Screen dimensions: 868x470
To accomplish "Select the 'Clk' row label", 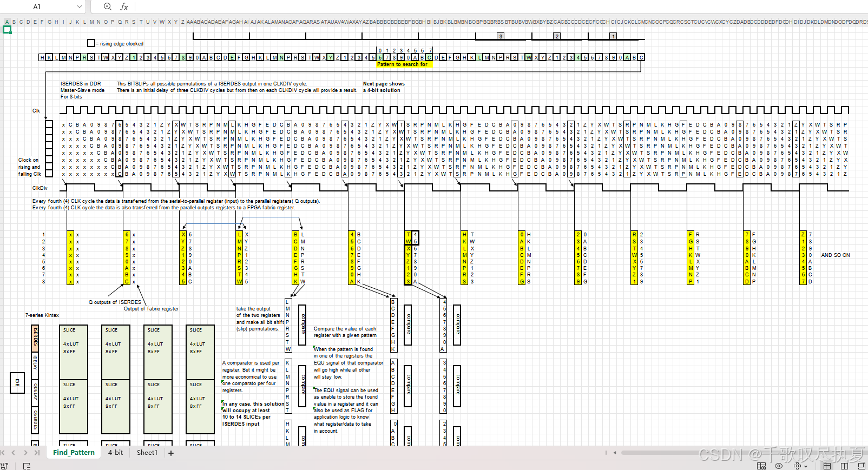I will click(x=36, y=111).
